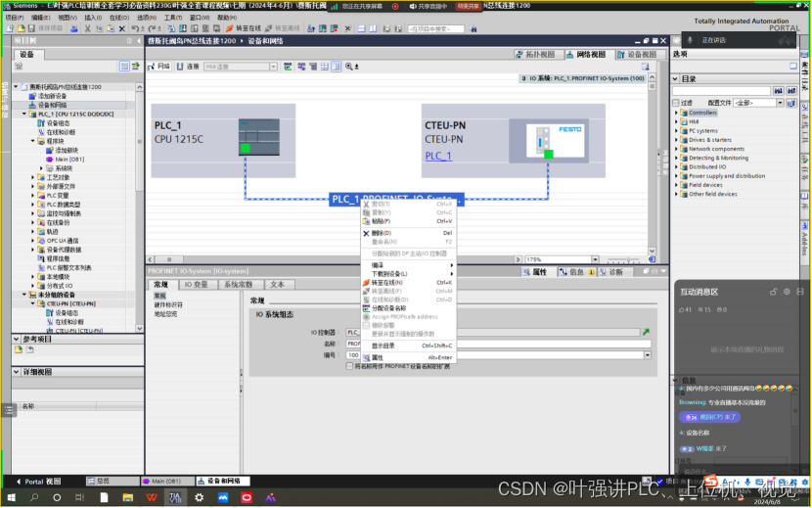Expand the Other field devices catalog folder

(x=676, y=194)
